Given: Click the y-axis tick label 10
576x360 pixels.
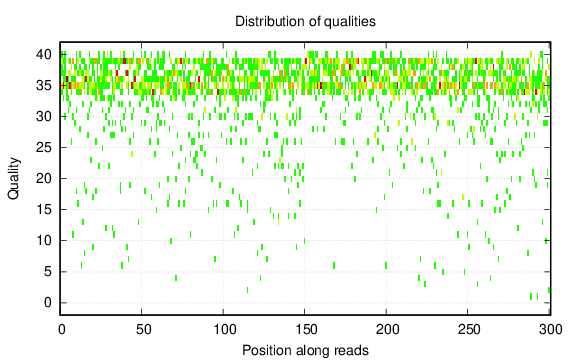Looking at the screenshot, I should (x=44, y=241).
